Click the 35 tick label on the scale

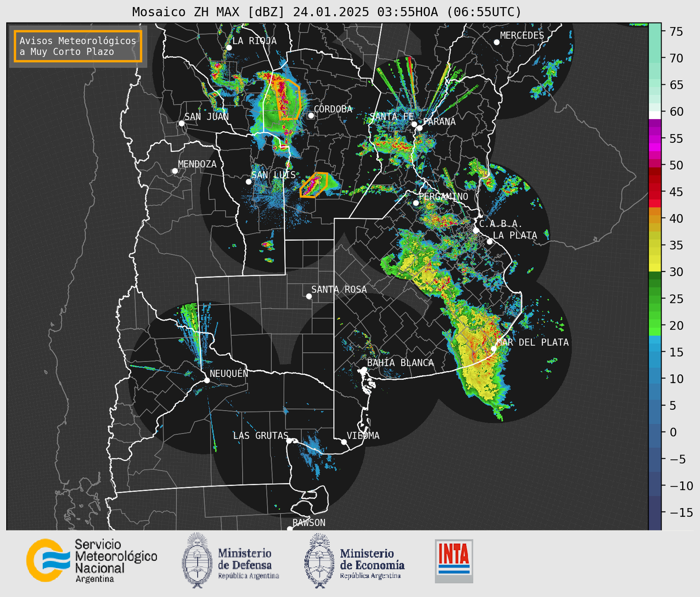tap(676, 245)
